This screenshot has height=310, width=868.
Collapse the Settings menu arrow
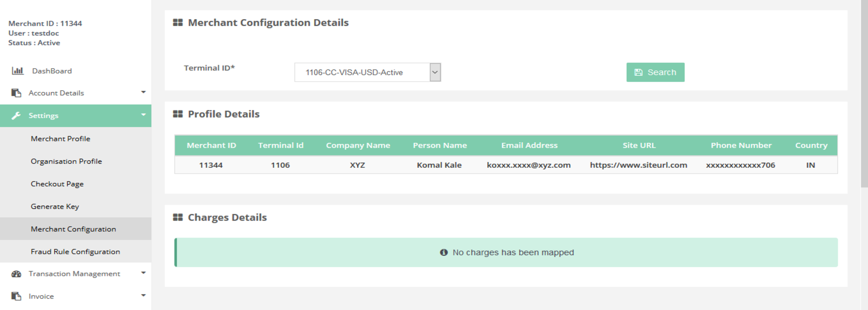pos(143,115)
